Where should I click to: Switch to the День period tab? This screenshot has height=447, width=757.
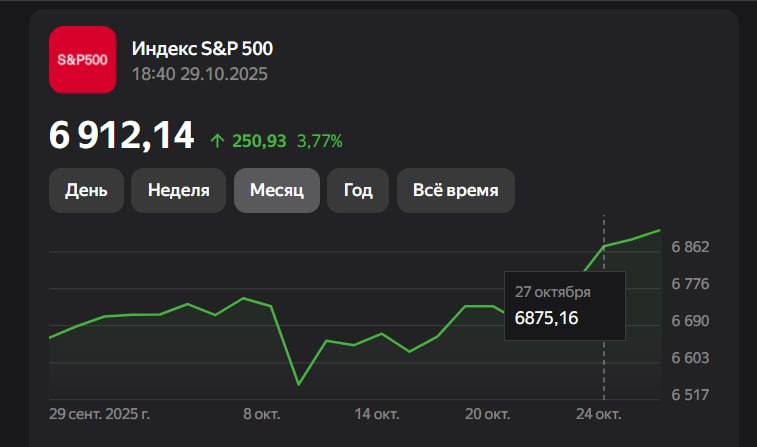pyautogui.click(x=86, y=190)
